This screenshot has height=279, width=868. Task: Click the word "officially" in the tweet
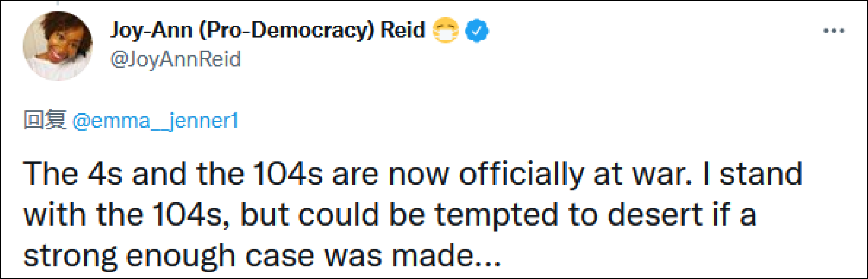point(521,174)
